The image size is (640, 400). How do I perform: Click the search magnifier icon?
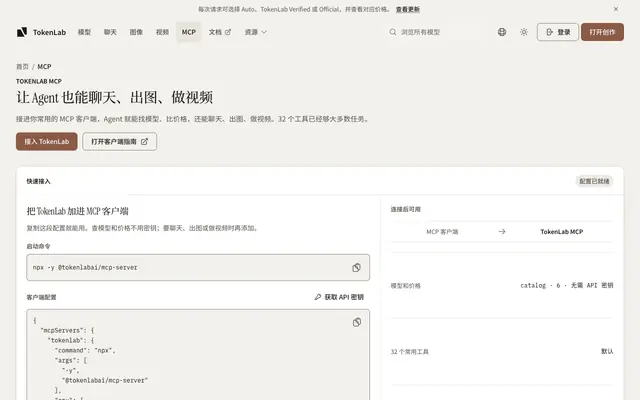(x=393, y=32)
